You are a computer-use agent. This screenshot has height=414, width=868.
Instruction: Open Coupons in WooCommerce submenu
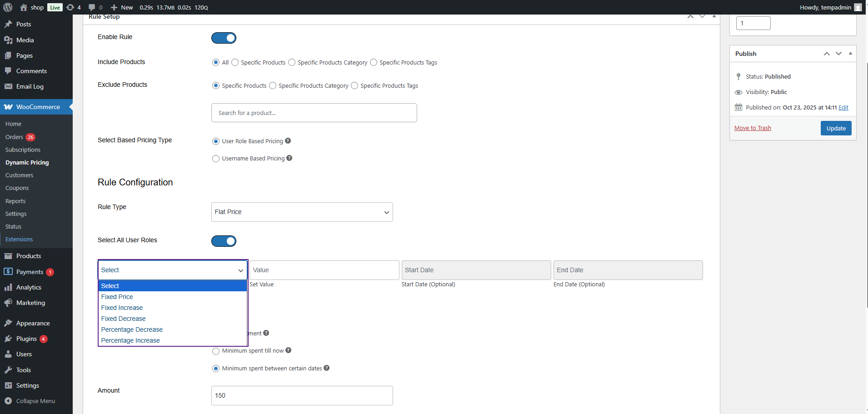(17, 188)
